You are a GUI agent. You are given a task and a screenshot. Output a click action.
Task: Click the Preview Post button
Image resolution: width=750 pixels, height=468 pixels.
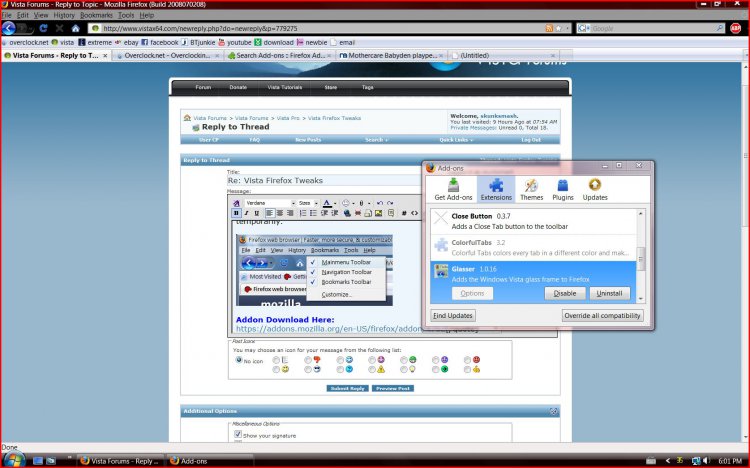click(x=393, y=388)
